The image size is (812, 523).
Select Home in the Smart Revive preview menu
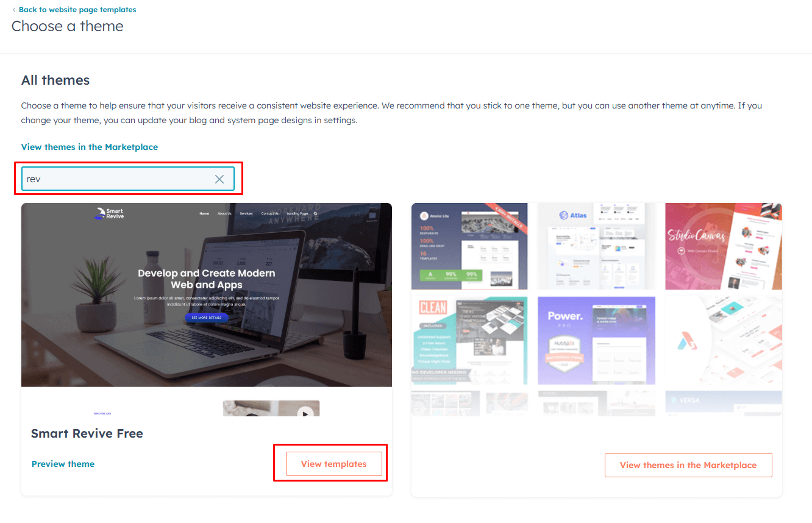click(x=204, y=213)
